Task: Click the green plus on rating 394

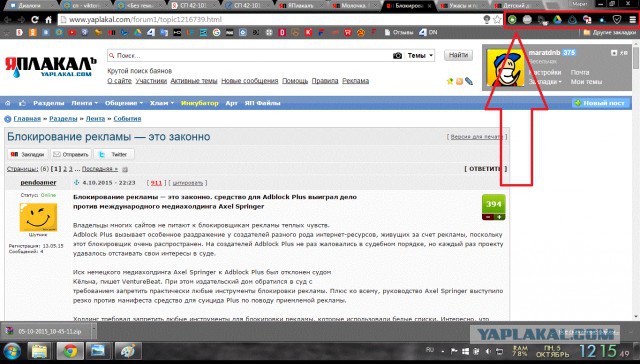Action: pos(499,217)
